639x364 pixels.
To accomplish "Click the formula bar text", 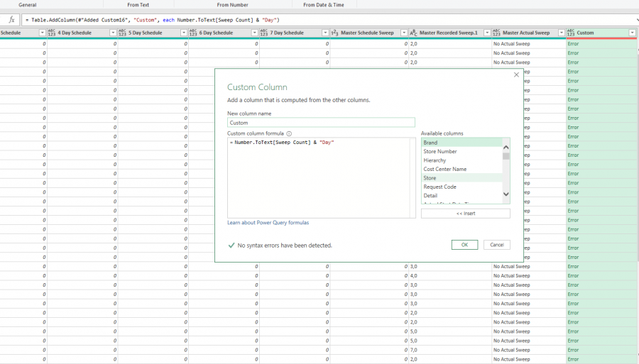I will [x=153, y=20].
